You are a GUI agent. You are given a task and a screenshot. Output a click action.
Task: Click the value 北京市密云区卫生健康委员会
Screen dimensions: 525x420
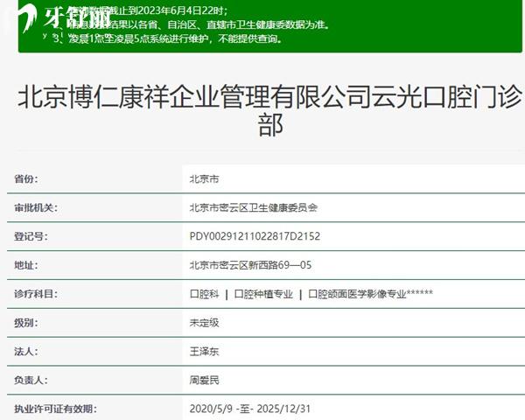[254, 207]
